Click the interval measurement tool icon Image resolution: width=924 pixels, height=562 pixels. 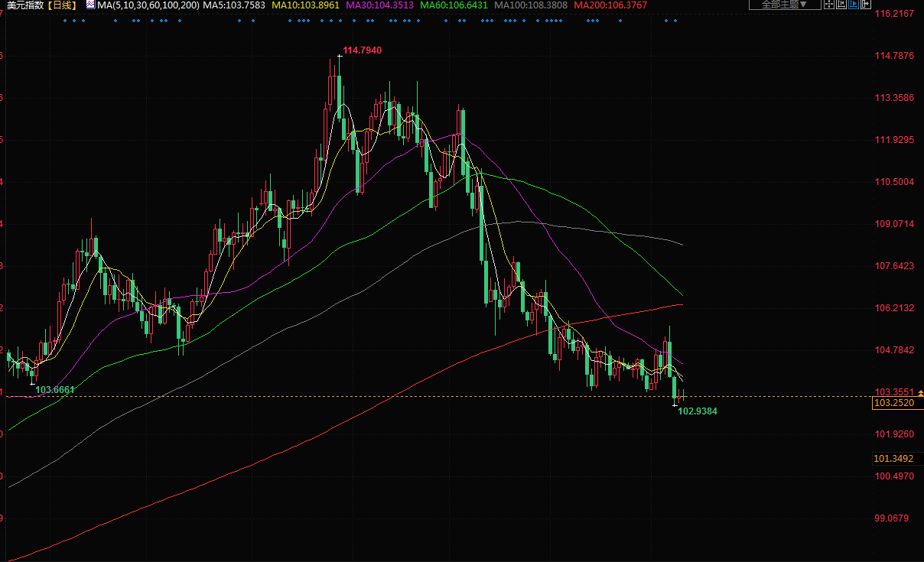[x=840, y=5]
